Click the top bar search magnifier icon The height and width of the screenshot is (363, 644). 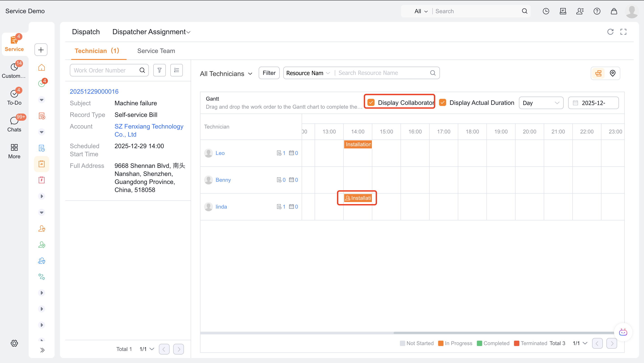(525, 11)
